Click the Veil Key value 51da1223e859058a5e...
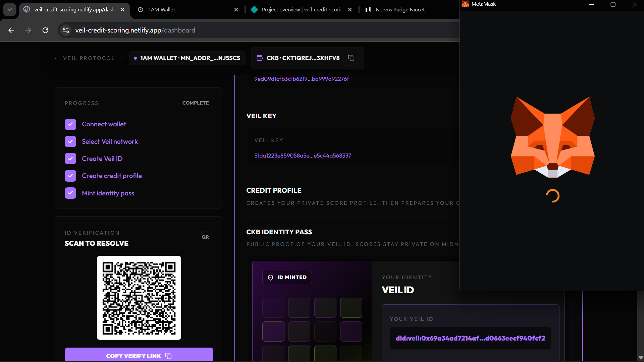This screenshot has height=362, width=644. (x=303, y=156)
